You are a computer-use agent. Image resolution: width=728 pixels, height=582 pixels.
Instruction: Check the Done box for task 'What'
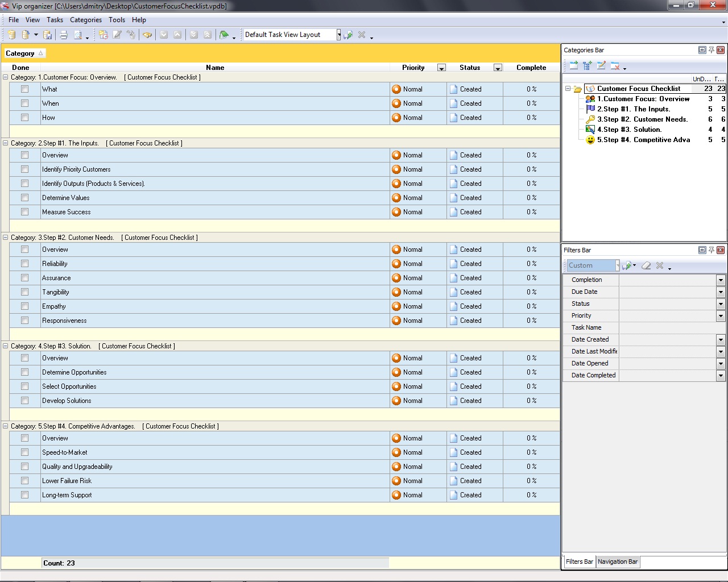[24, 89]
